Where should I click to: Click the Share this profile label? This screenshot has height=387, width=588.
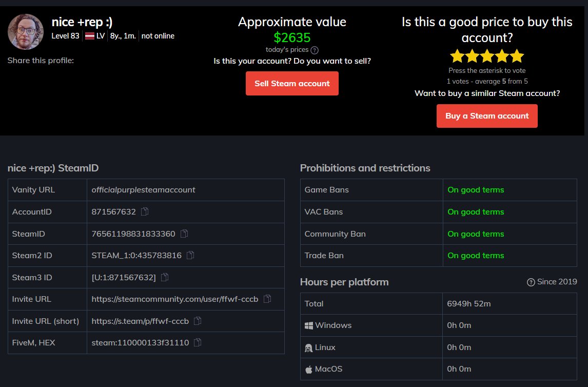(41, 61)
